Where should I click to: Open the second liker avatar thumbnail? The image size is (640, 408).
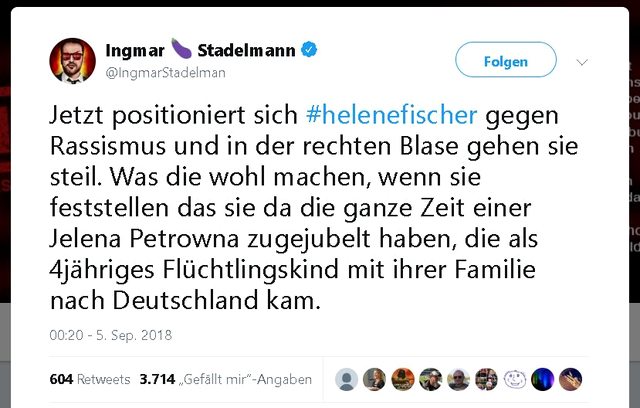click(x=374, y=379)
